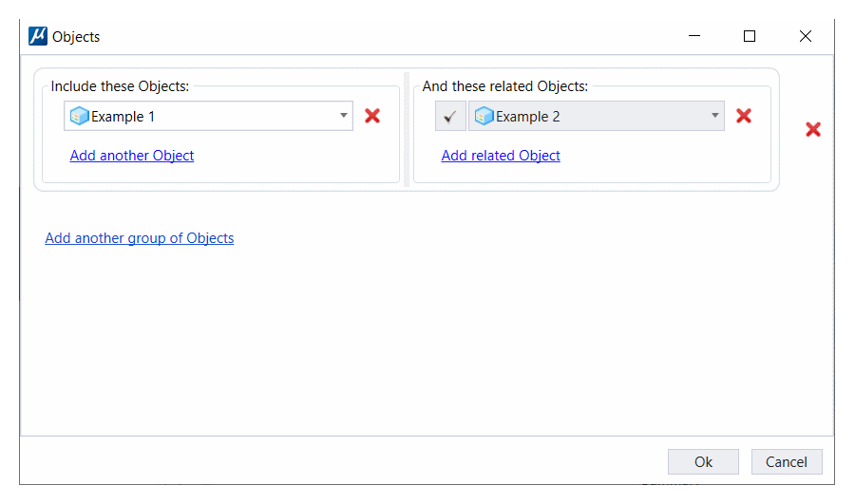This screenshot has height=504, width=855.
Task: Minimize the Objects dialog window
Action: [x=694, y=36]
